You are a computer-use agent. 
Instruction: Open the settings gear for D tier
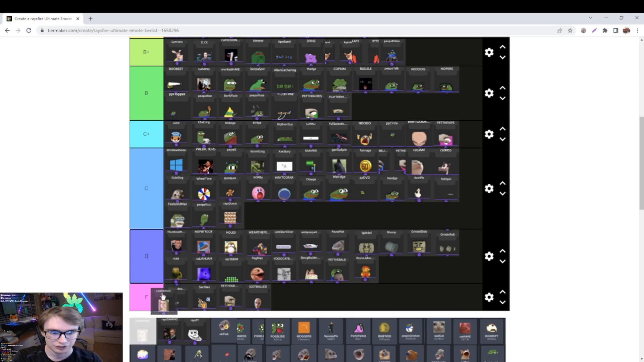click(489, 256)
